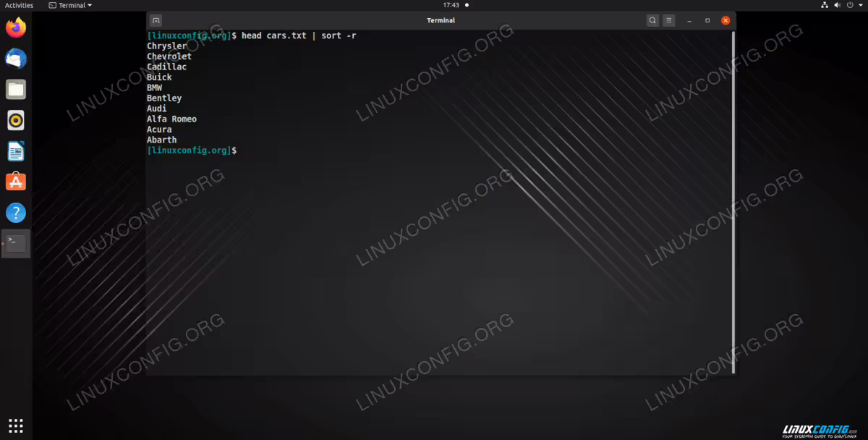Launch LibreOffice Writer from the dock

pos(16,151)
